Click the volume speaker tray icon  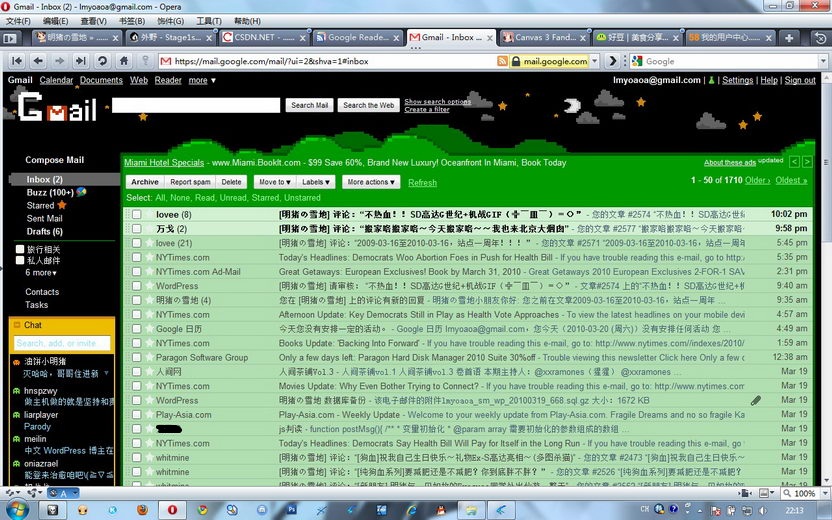(x=764, y=510)
